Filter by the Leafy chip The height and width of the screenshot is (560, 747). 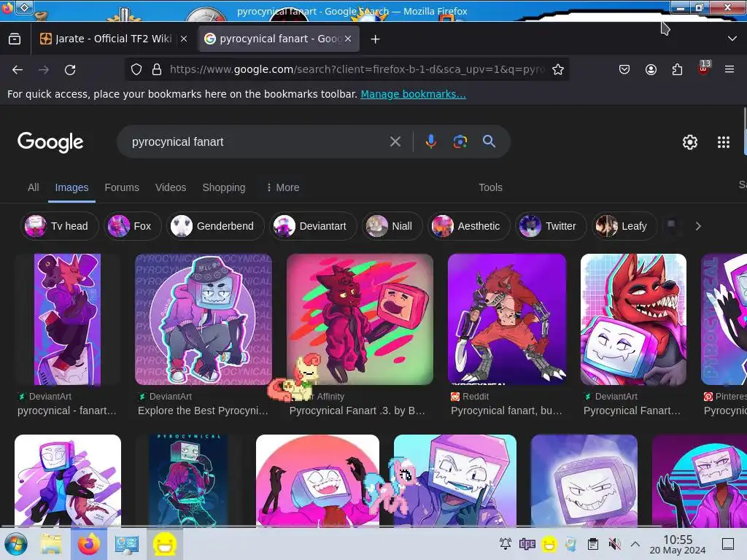624,226
